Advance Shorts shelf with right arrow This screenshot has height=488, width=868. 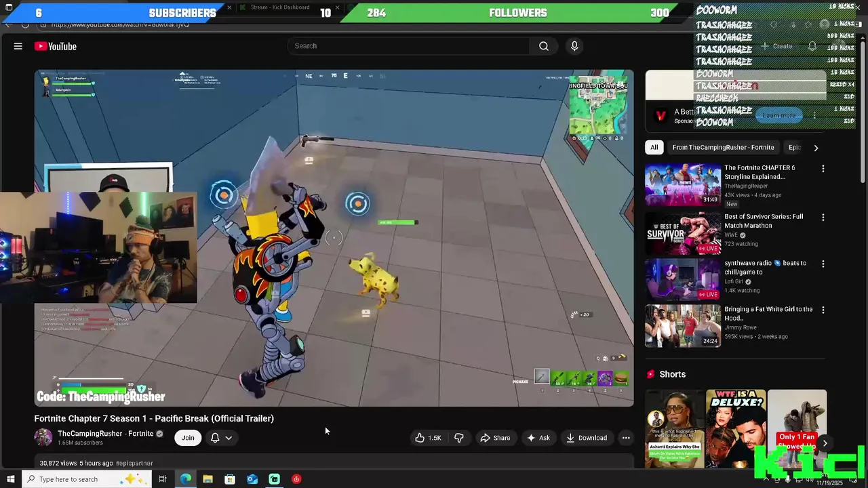[825, 443]
